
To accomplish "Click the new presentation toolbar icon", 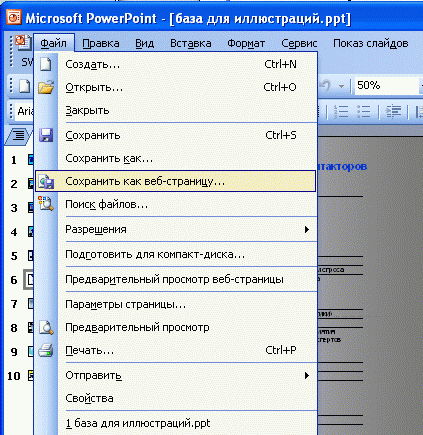I will coord(24,86).
